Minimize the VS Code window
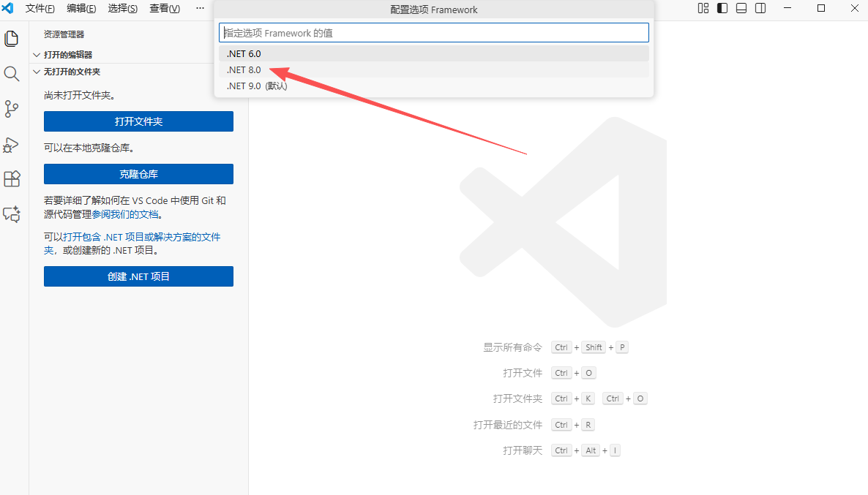 (787, 8)
